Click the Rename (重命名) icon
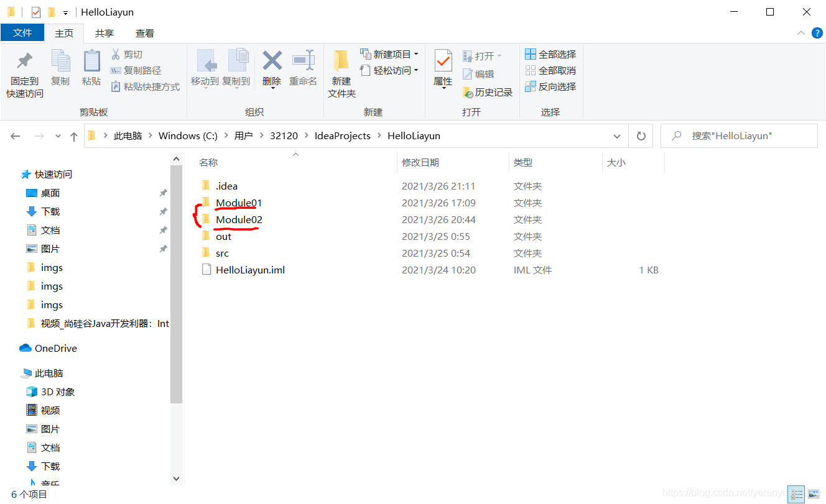The image size is (826, 504). (x=304, y=61)
